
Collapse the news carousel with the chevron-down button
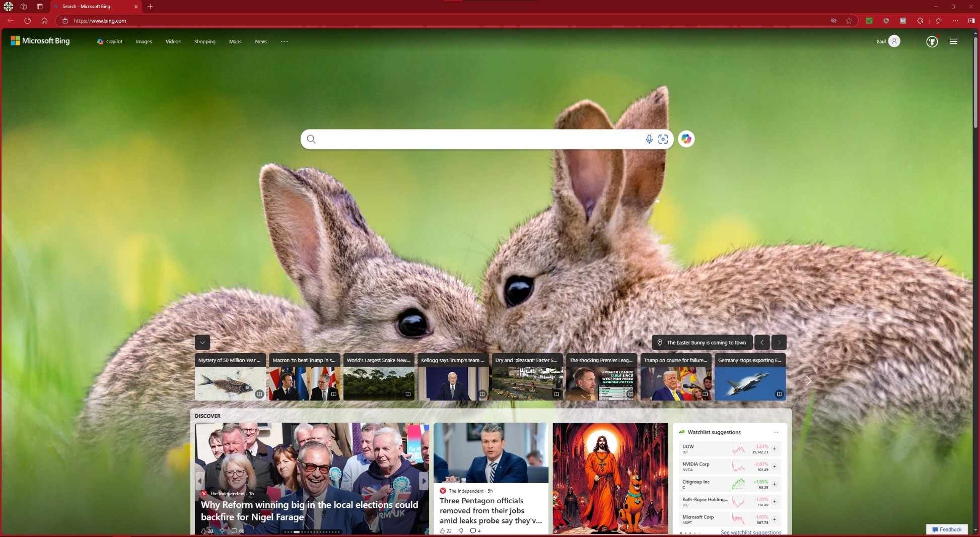pyautogui.click(x=202, y=343)
